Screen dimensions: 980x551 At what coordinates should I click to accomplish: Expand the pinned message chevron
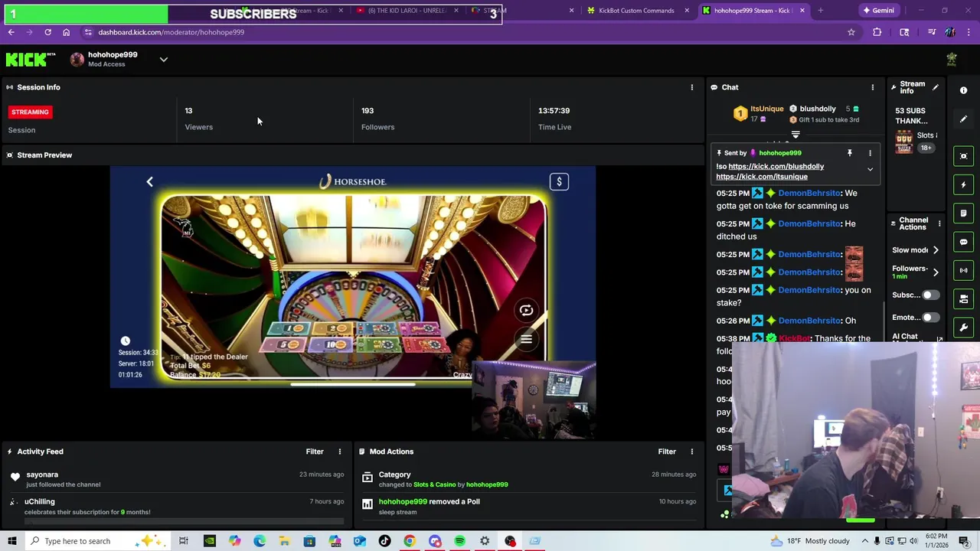pyautogui.click(x=870, y=169)
